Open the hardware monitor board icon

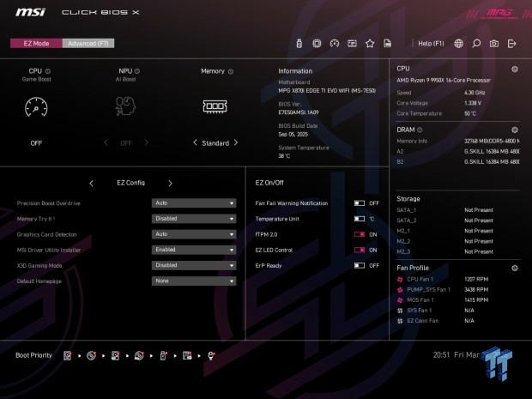(352, 44)
